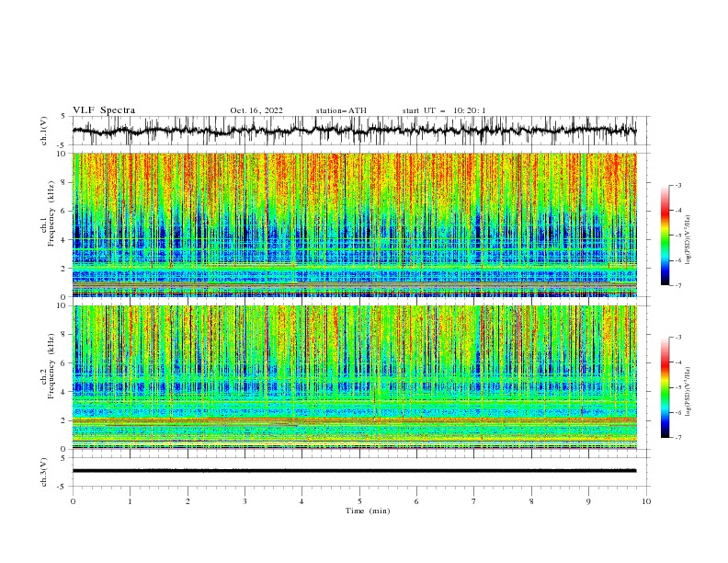This screenshot has width=728, height=563.
Task: Click time axis tick label "3"
Action: [245, 501]
